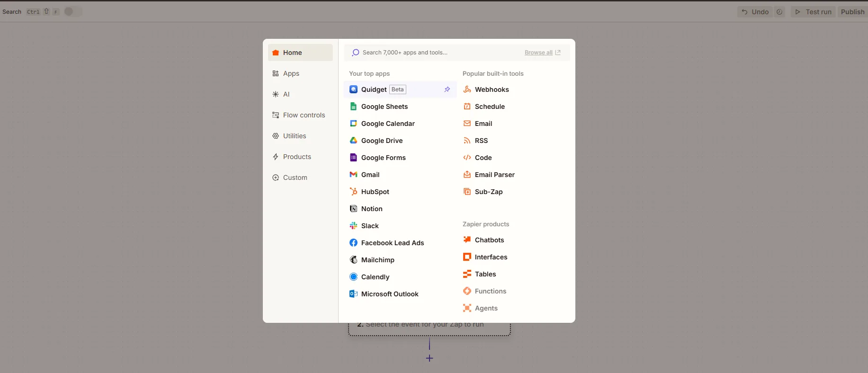
Task: Add a step with the plus icon
Action: tap(430, 358)
